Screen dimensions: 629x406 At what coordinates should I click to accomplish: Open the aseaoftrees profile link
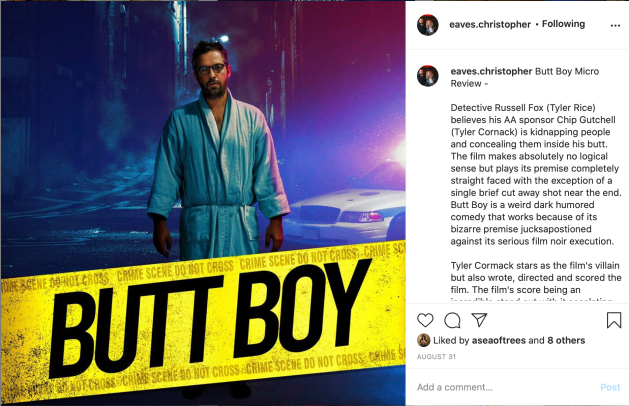coord(499,341)
